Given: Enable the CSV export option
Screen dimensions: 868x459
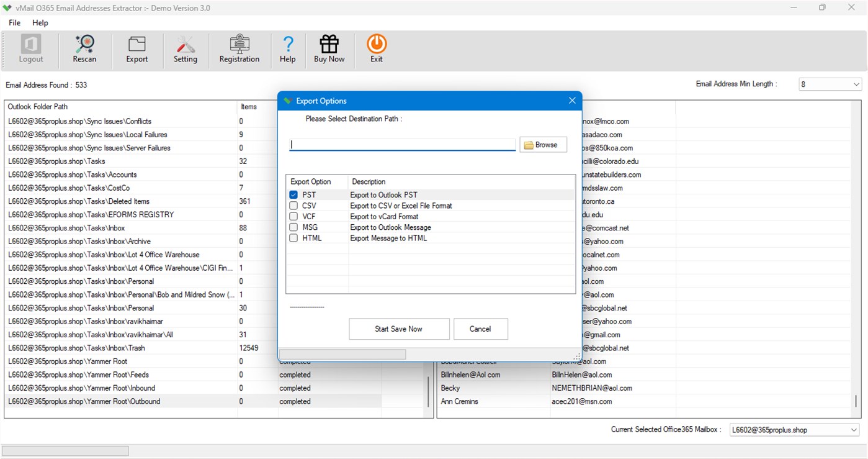Looking at the screenshot, I should (293, 206).
